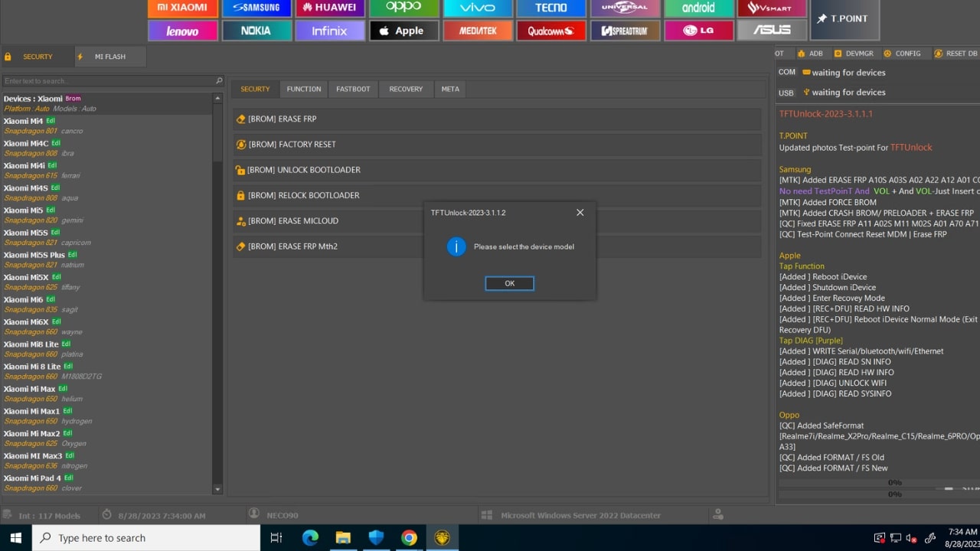Open the MI FLASH panel tab
980x551 pixels.
[x=109, y=57]
